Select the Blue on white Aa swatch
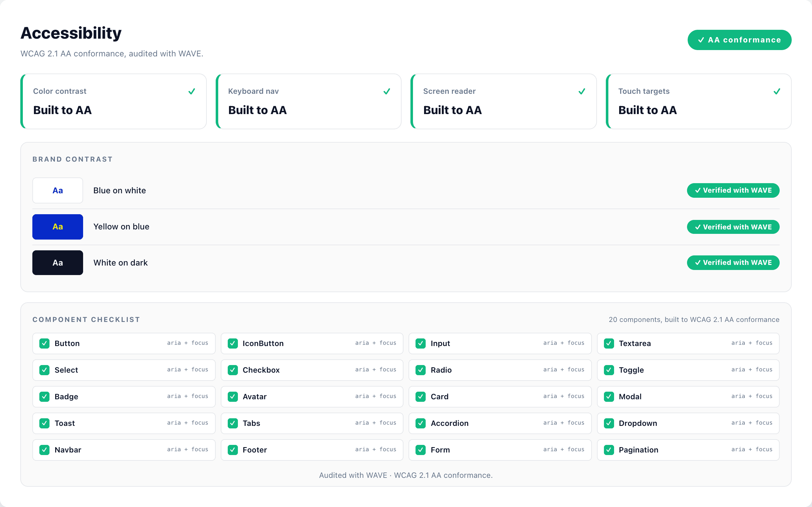 [58, 190]
